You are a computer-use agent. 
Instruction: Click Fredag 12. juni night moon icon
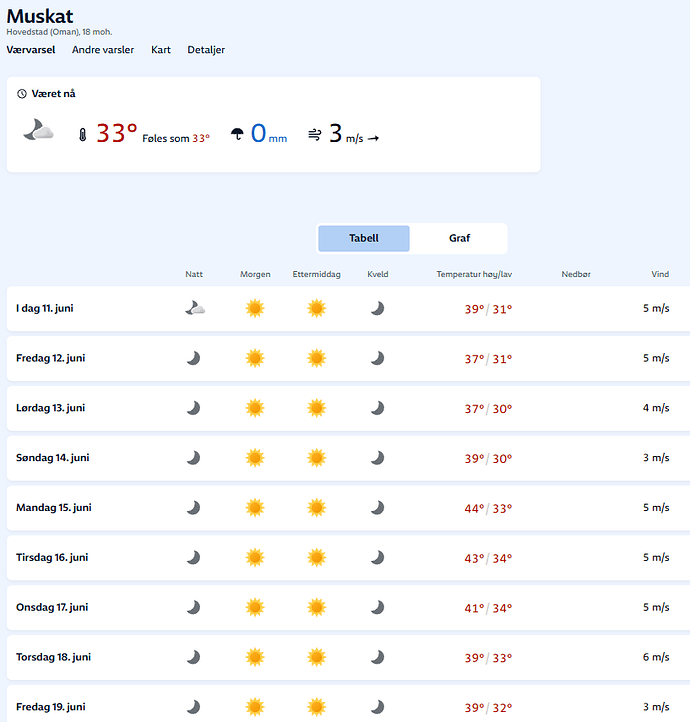[193, 358]
